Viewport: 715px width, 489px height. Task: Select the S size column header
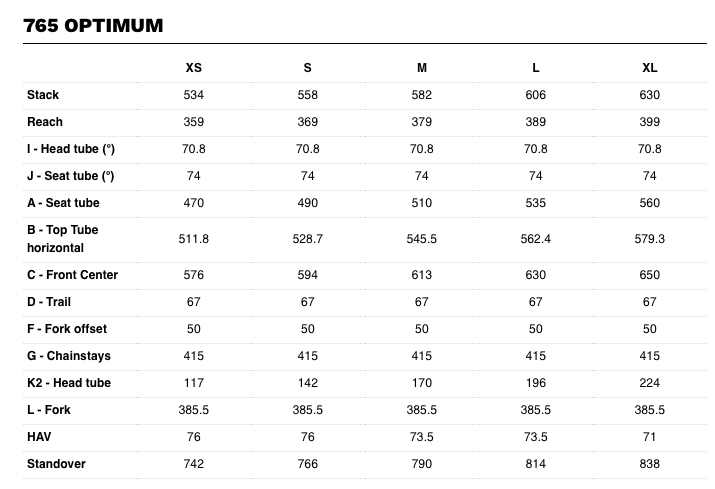click(x=307, y=68)
